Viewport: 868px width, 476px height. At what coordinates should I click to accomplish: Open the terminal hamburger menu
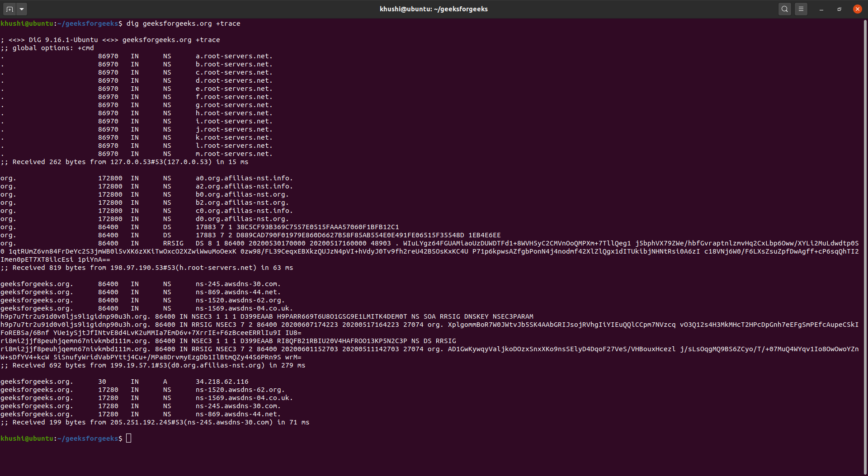point(801,9)
